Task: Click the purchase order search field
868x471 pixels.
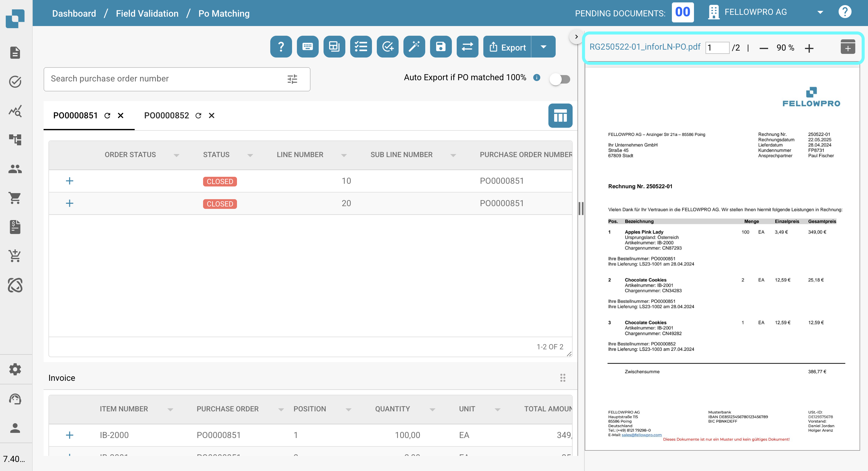Action: pyautogui.click(x=162, y=79)
